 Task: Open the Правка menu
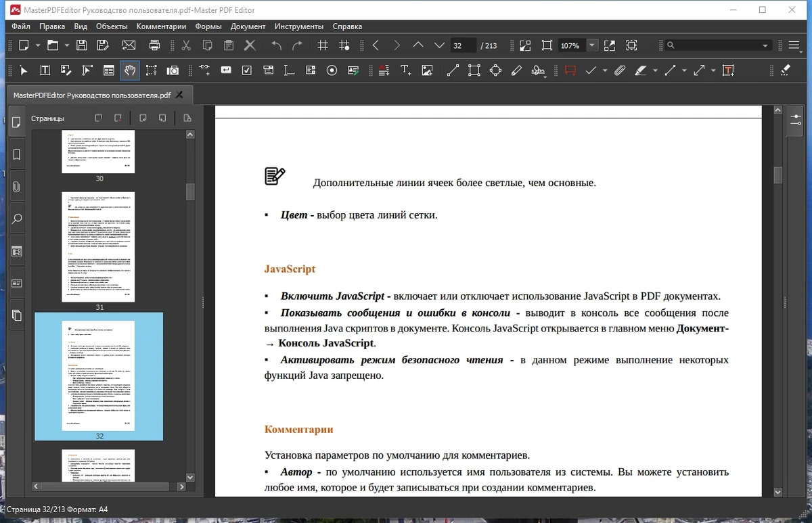click(x=52, y=26)
